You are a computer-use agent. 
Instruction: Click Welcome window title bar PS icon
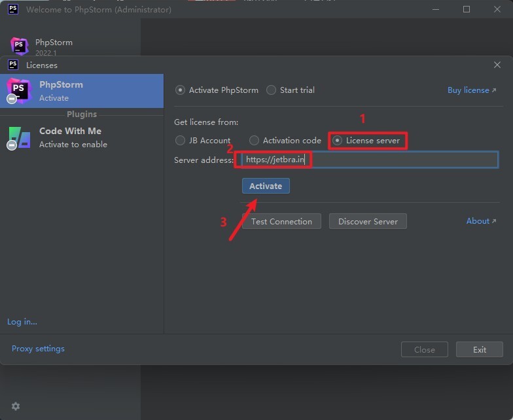(13, 9)
